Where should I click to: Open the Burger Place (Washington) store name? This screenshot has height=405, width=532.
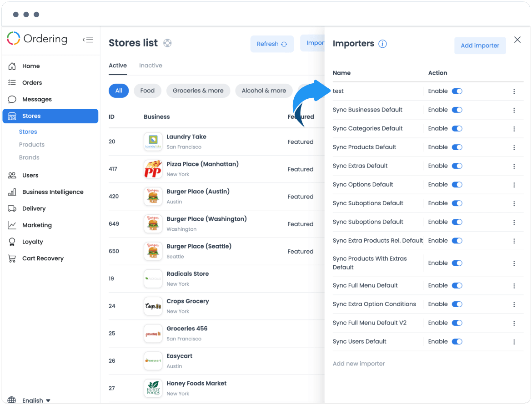(x=206, y=219)
